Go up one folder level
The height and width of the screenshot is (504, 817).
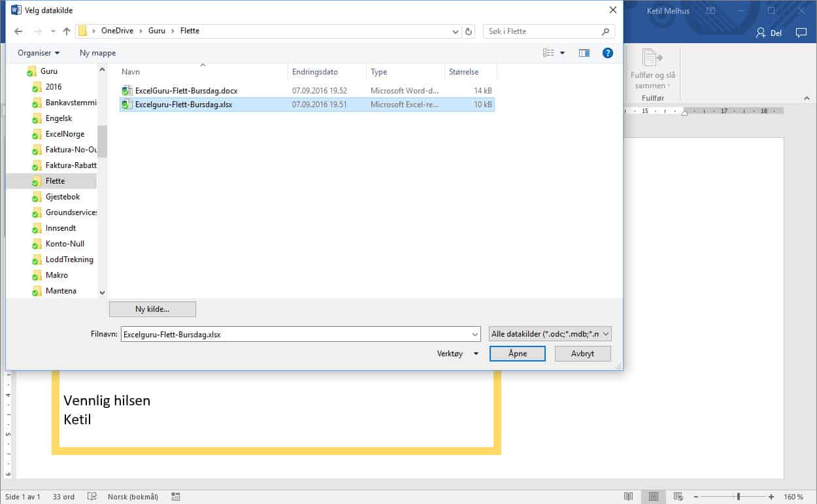click(x=67, y=31)
